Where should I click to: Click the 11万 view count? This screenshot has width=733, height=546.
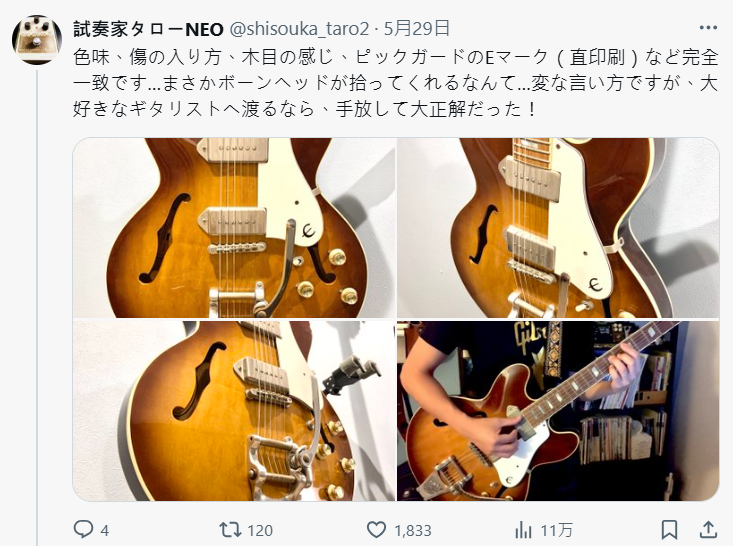pyautogui.click(x=556, y=531)
